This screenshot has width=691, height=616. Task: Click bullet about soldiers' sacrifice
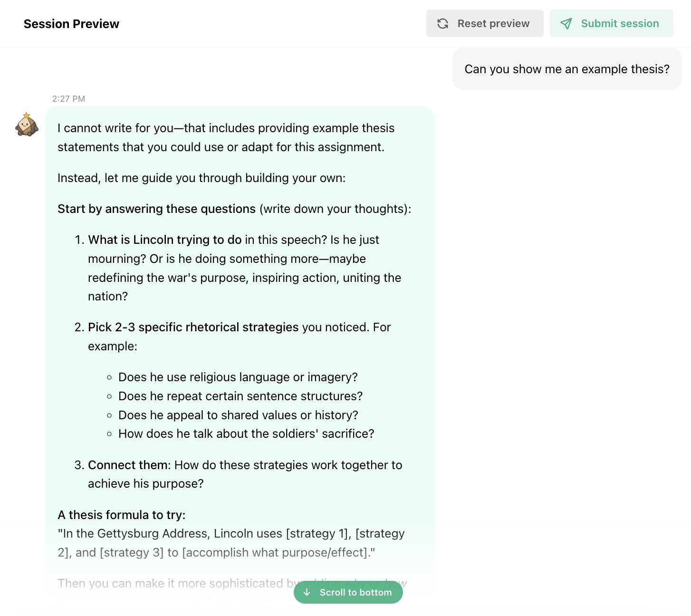[246, 434]
